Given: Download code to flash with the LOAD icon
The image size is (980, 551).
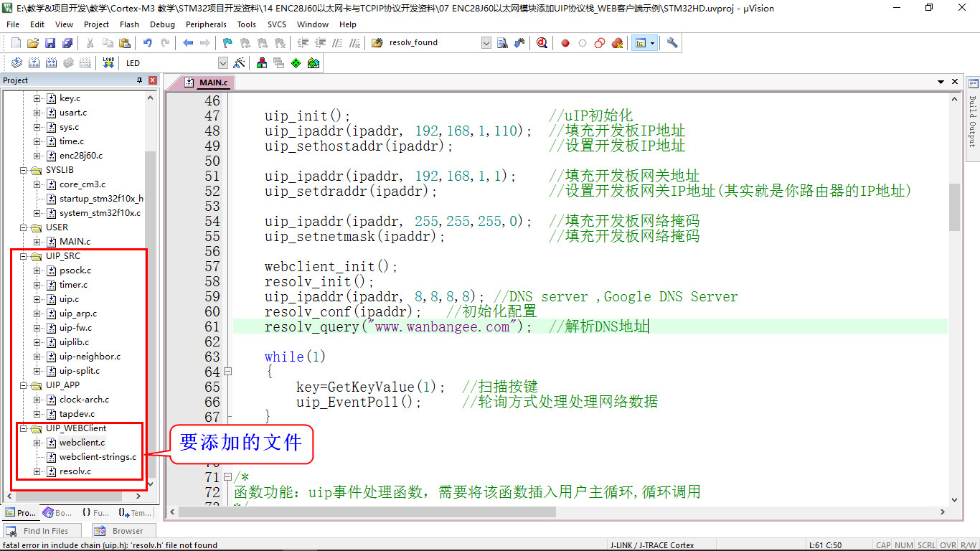Looking at the screenshot, I should [x=108, y=63].
